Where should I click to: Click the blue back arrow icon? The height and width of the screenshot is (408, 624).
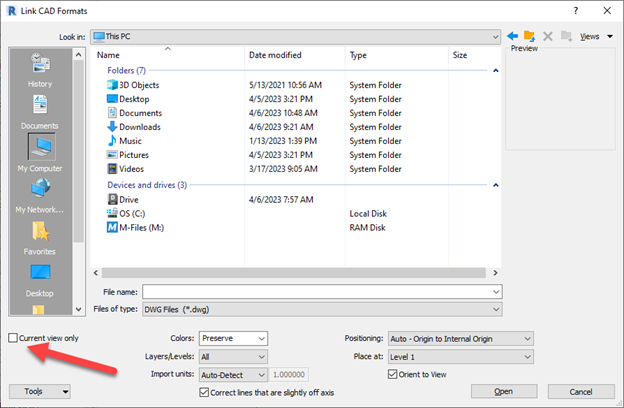click(513, 36)
